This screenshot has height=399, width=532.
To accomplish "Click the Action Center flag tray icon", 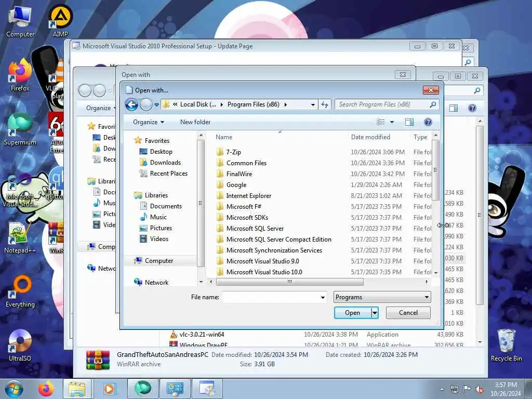I will (467, 390).
